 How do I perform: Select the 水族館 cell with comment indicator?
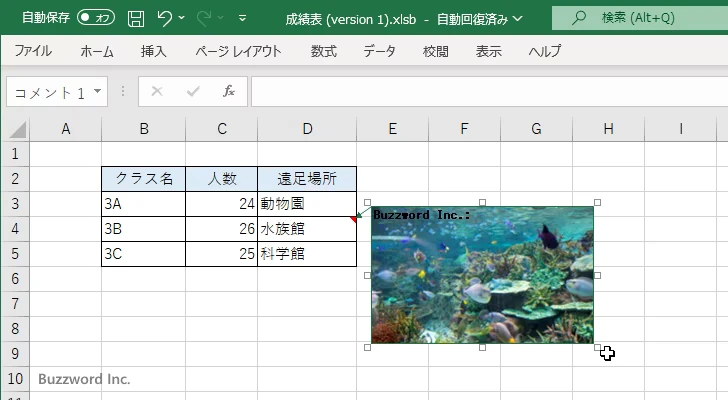tap(307, 229)
